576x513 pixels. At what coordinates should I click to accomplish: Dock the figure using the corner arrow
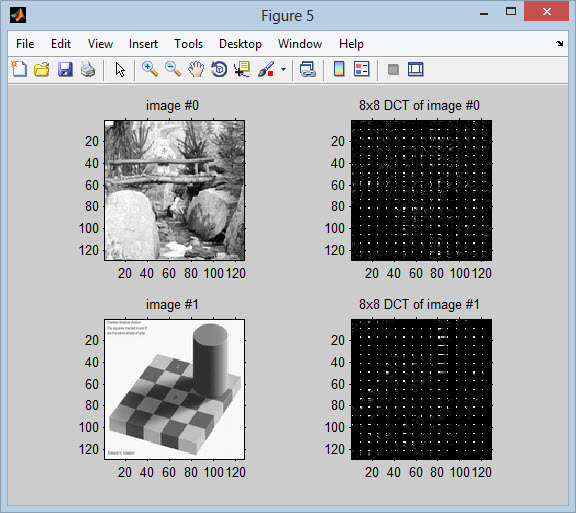(559, 44)
